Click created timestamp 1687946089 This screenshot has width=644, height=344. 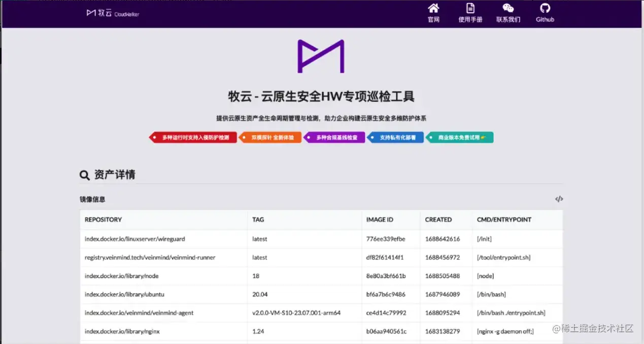point(443,294)
